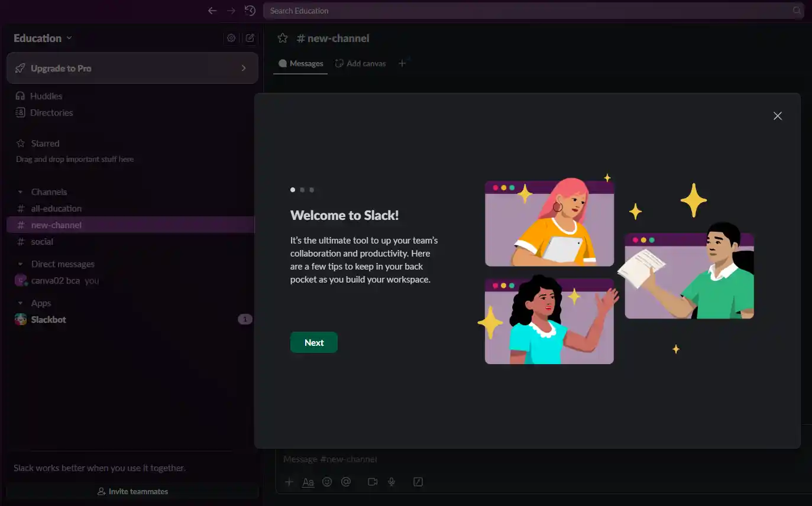
Task: Open the Add canvas tab
Action: pos(360,63)
